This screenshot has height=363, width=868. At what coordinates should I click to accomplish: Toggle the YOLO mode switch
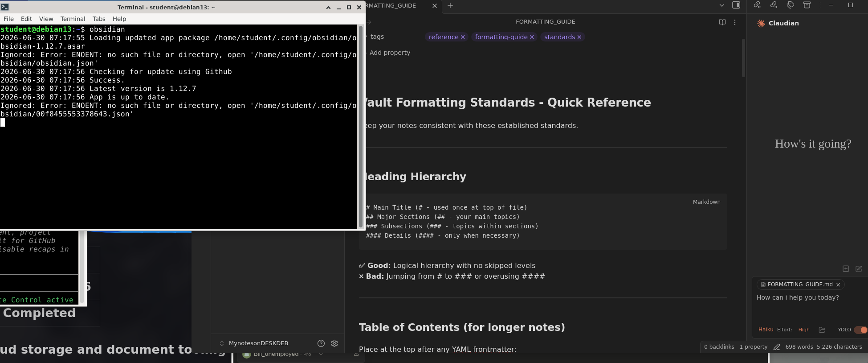point(861,330)
